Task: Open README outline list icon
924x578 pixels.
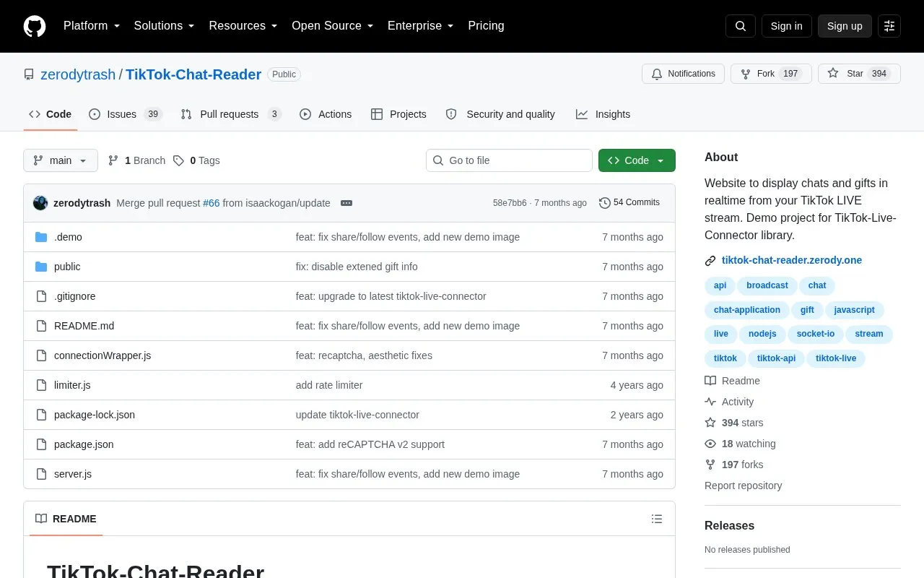Action: click(x=657, y=519)
